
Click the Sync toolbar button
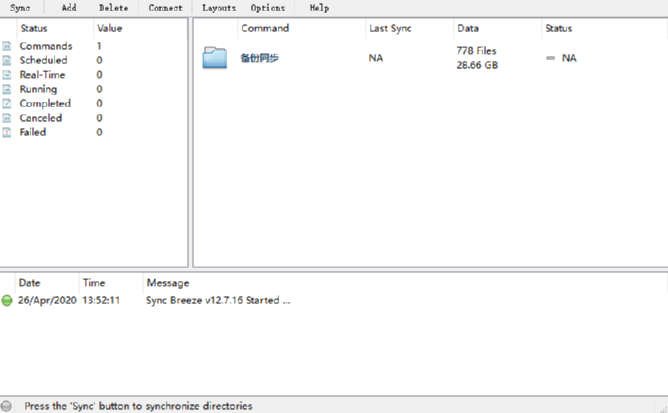[20, 8]
